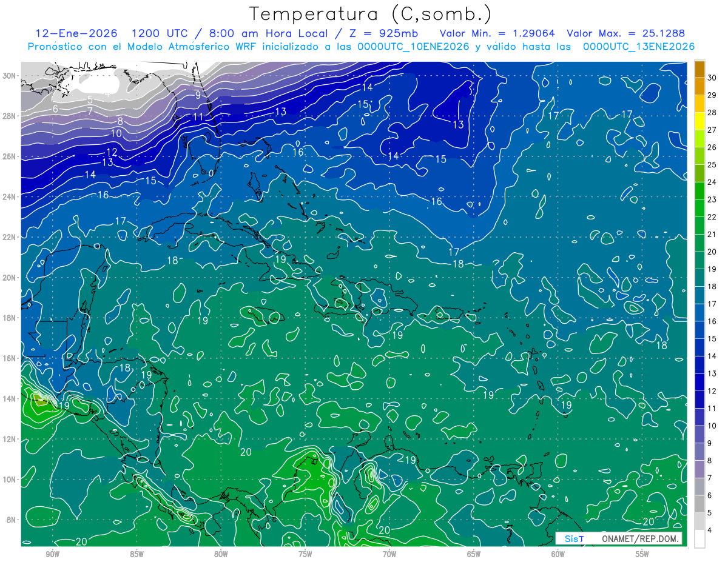Screen dimensions: 728x562
Task: Click initialization time "0000UTC_10ENE2026" in subtitle
Action: tap(413, 47)
